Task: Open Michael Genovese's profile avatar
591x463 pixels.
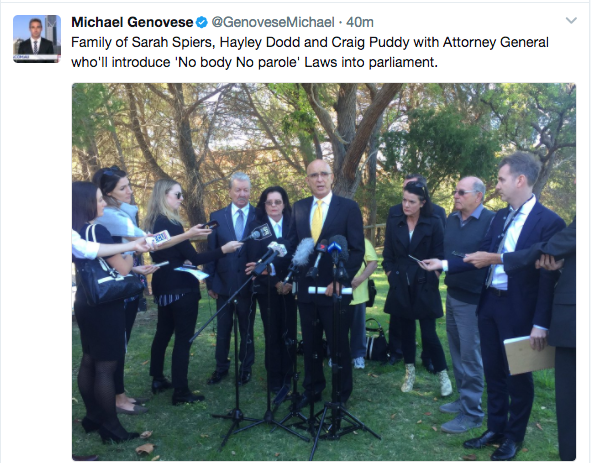Action: pos(37,39)
